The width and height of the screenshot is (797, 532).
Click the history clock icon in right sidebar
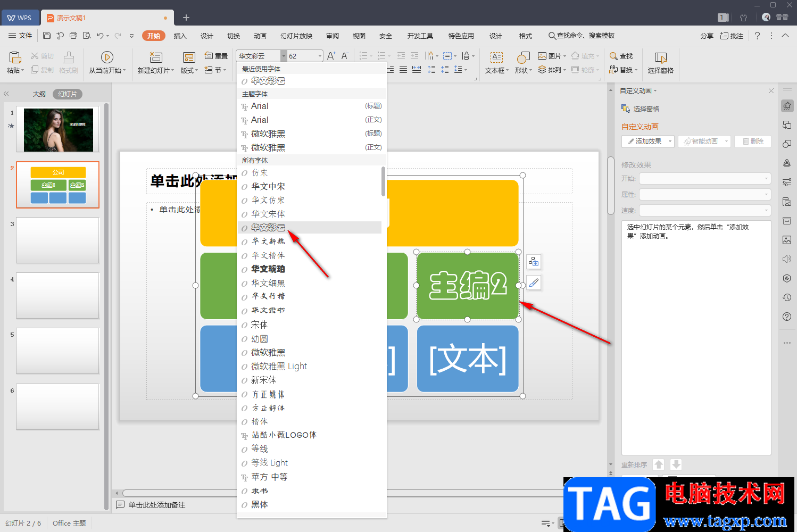point(787,297)
